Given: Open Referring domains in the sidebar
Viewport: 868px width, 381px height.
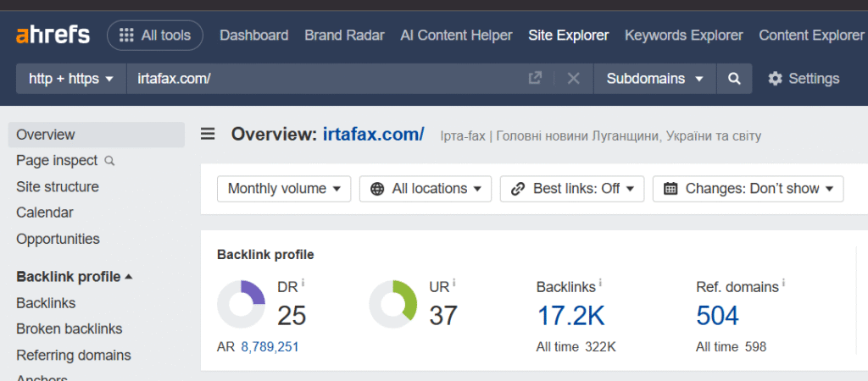Looking at the screenshot, I should coord(74,355).
